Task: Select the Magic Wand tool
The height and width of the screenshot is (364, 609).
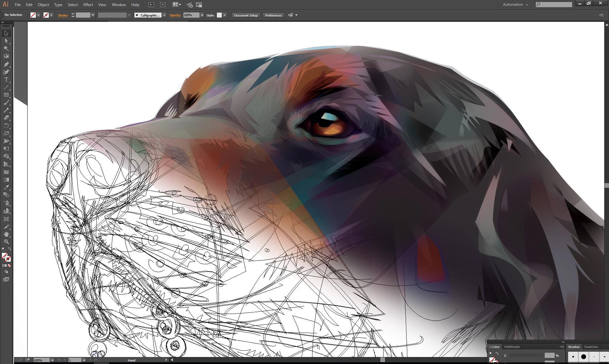Action: point(6,48)
